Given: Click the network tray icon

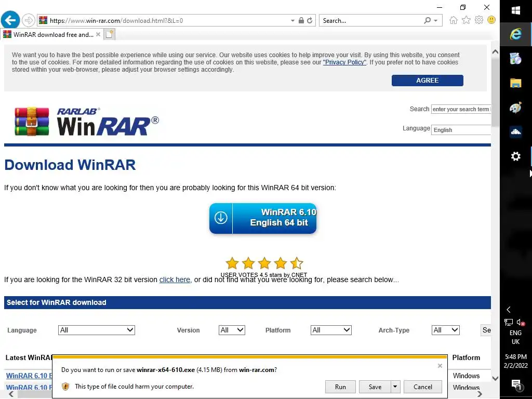Looking at the screenshot, I should pos(509,322).
